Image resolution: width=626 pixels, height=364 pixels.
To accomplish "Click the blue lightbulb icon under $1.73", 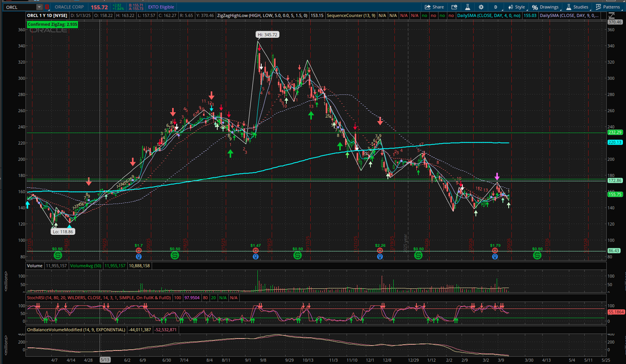I will 495,257.
